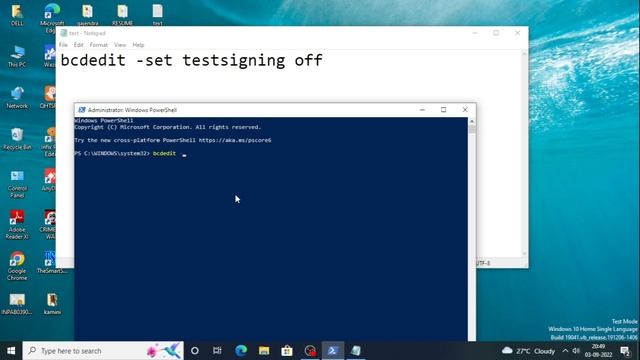Show hidden system tray icons

pyautogui.click(x=565, y=351)
